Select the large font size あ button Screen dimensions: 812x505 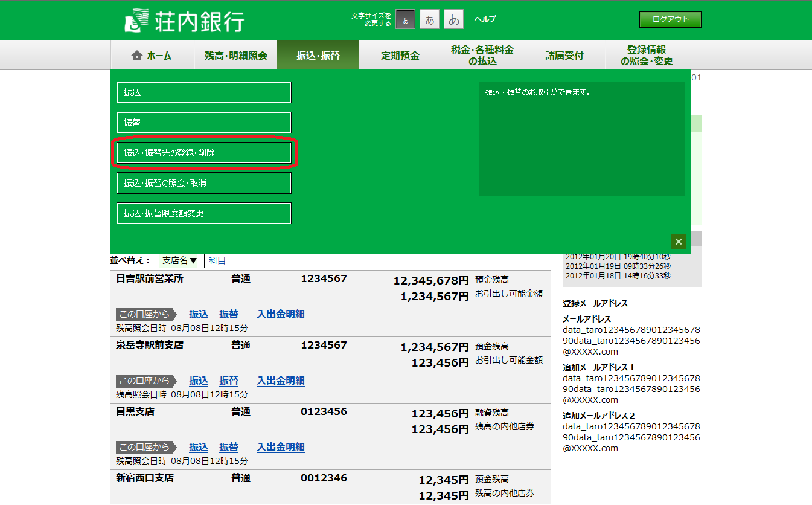point(453,19)
